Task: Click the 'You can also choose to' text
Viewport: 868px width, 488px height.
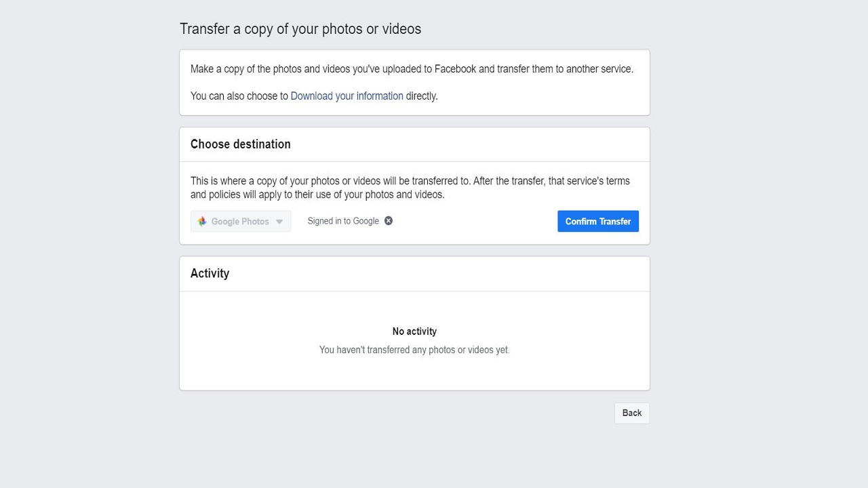Action: [239, 96]
